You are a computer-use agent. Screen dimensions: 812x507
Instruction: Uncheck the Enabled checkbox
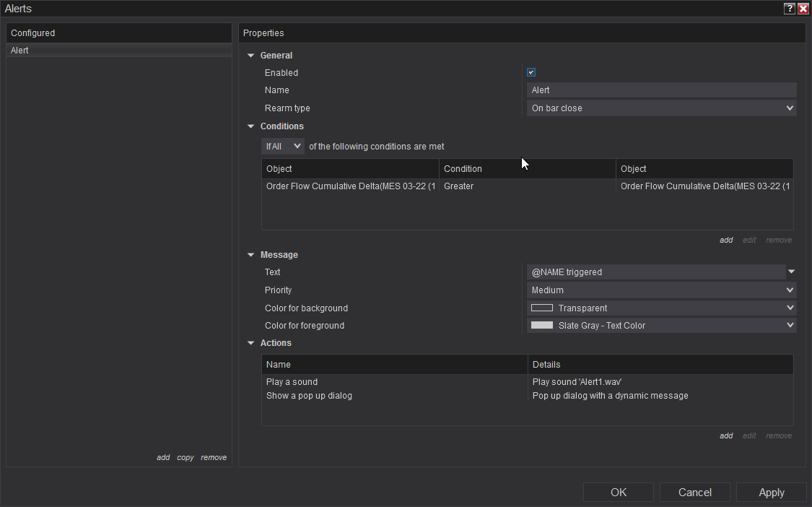coord(531,72)
